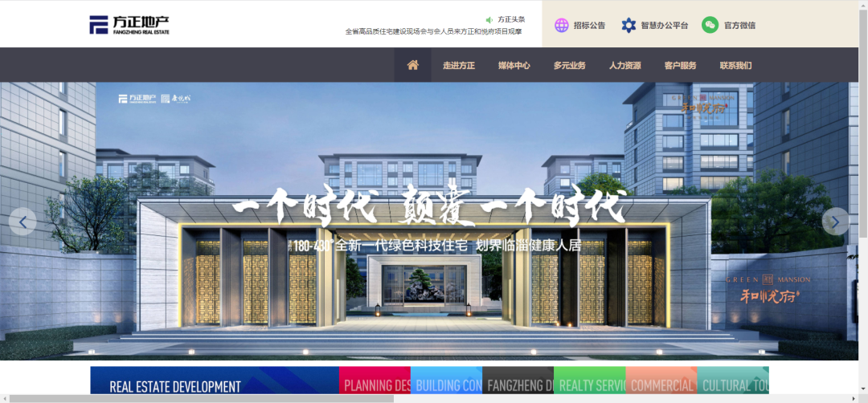
Task: Open the 多元业务 menu
Action: coord(570,65)
